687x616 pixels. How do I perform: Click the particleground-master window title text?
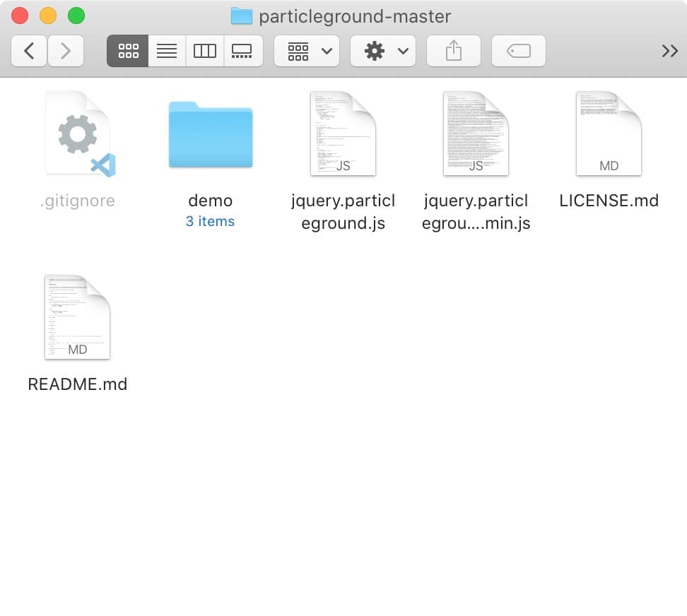[x=355, y=17]
